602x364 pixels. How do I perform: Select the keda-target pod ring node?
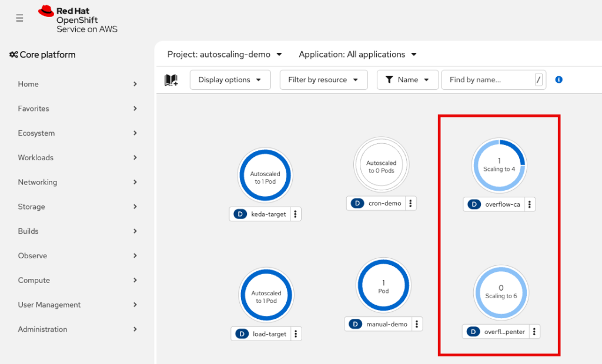point(265,176)
